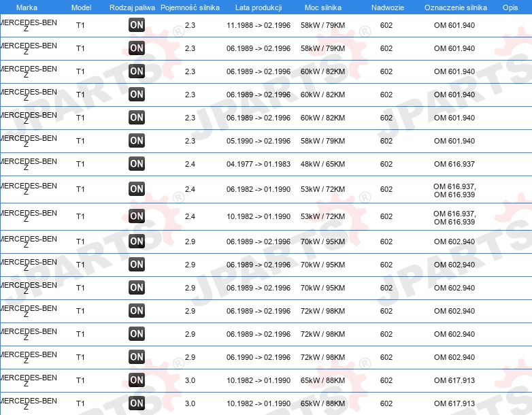The image size is (532, 415).
Task: Click the OM 616.937, OM 616.939 cell in the 06.1982 row
Action: [454, 190]
